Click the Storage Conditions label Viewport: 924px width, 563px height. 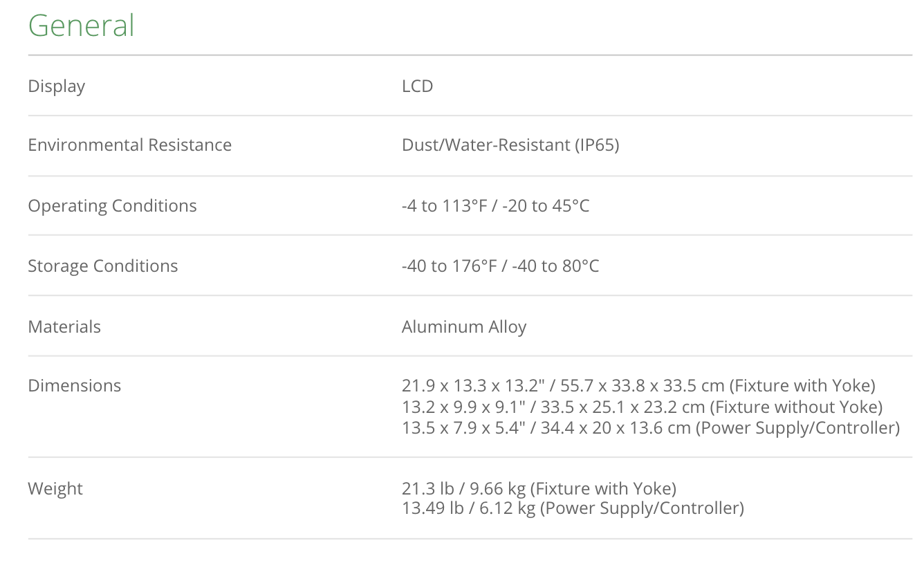[102, 266]
